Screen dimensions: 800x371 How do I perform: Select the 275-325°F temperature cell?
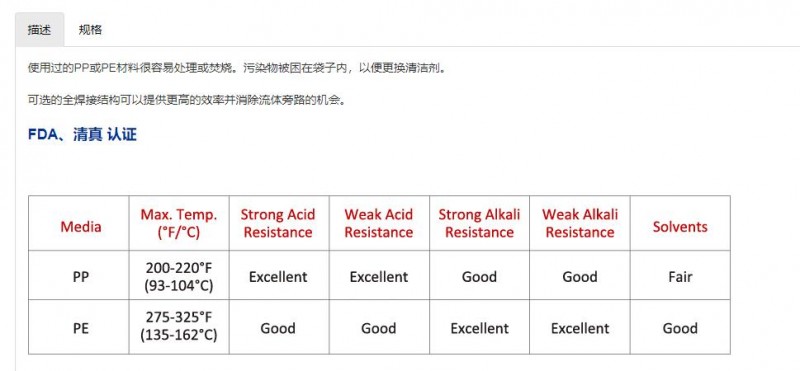click(x=179, y=327)
